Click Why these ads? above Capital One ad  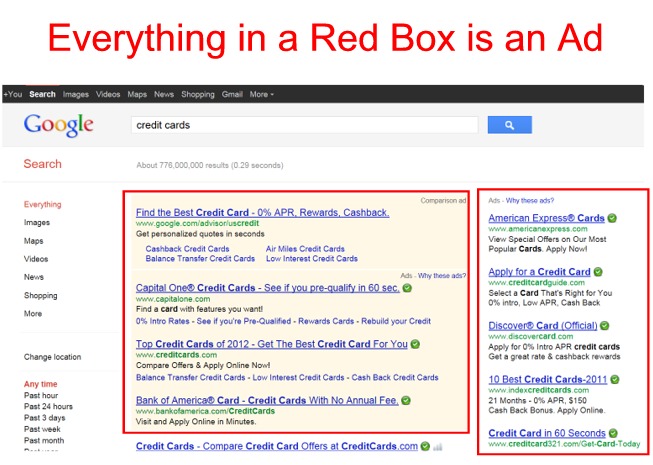[442, 276]
